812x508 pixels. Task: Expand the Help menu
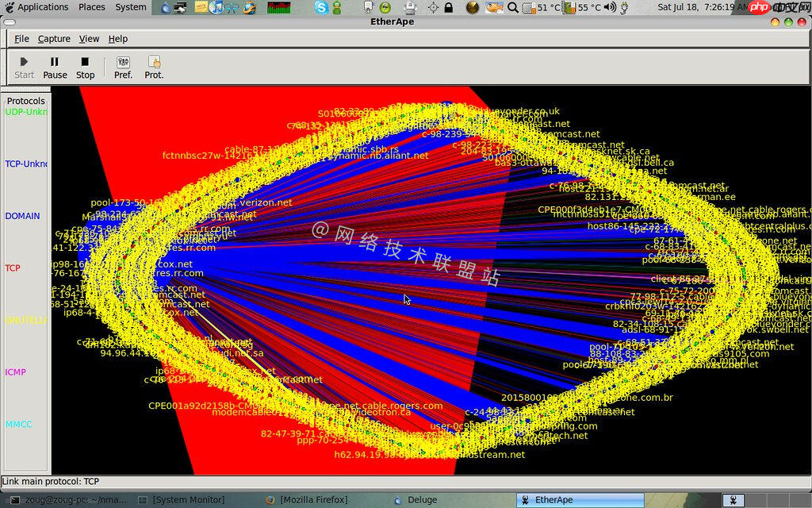pyautogui.click(x=117, y=39)
